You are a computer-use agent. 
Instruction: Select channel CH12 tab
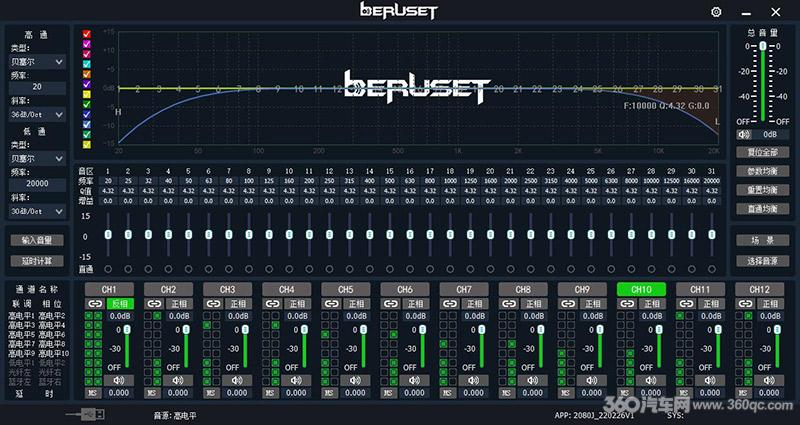click(759, 289)
